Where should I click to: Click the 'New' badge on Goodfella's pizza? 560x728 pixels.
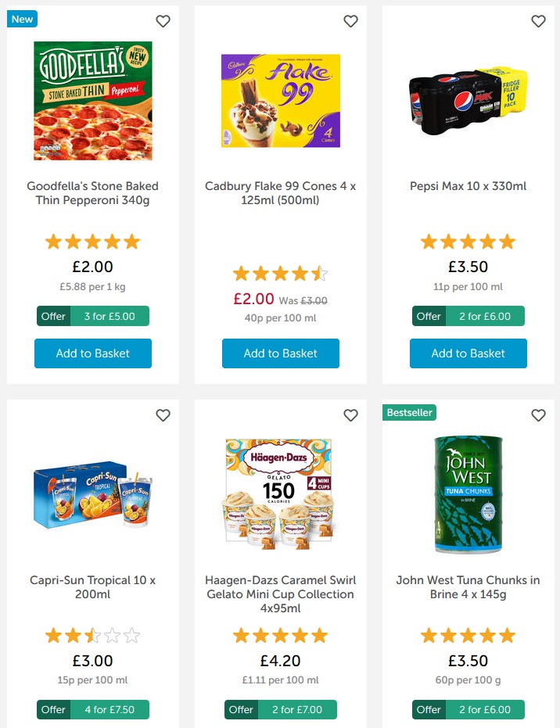pos(21,18)
